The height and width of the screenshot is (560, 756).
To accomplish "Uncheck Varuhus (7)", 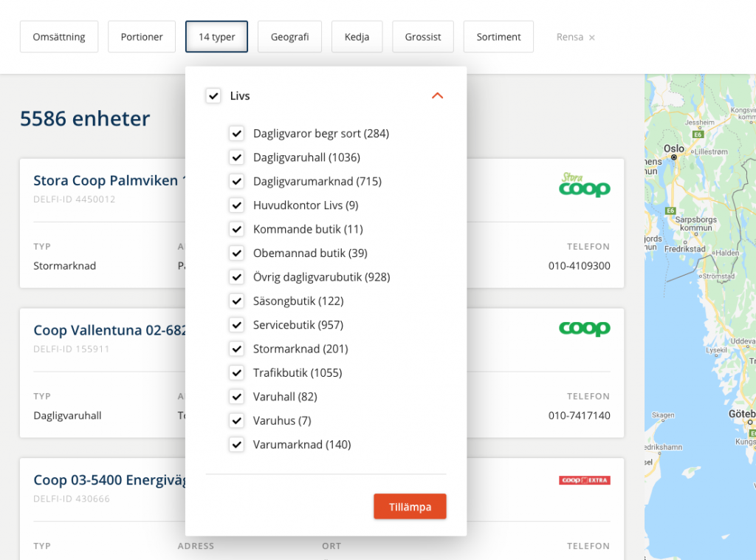I will (236, 420).
